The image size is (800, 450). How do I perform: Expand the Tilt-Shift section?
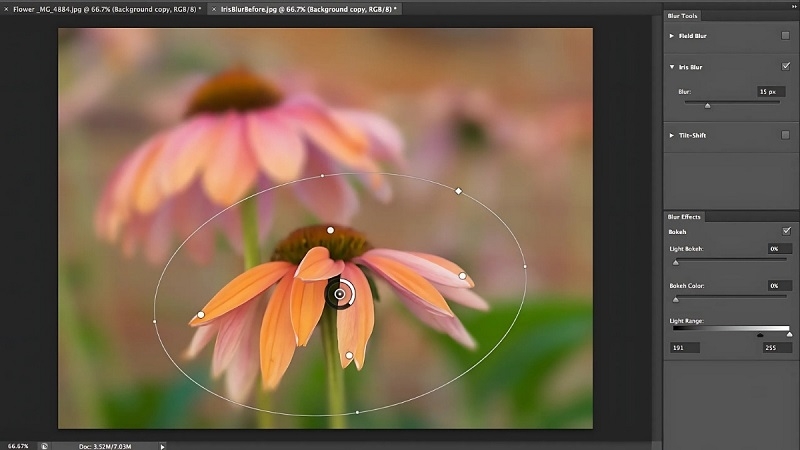(672, 135)
